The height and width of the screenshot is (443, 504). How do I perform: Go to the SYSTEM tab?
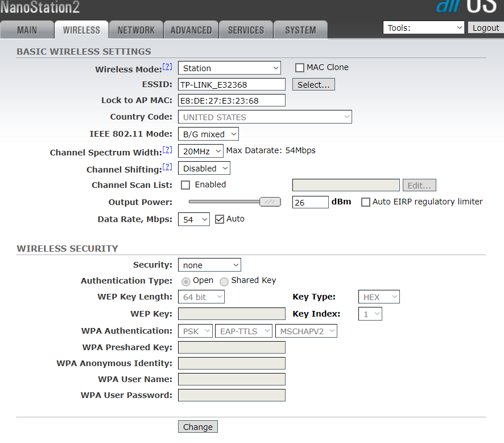click(300, 30)
